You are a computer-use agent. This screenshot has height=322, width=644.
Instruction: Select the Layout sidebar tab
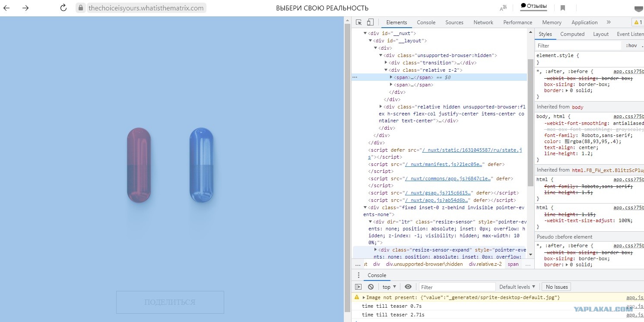click(x=601, y=34)
